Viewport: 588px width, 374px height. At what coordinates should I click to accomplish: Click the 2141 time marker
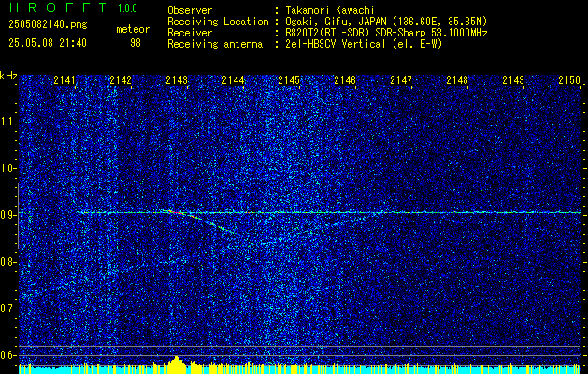coord(65,80)
